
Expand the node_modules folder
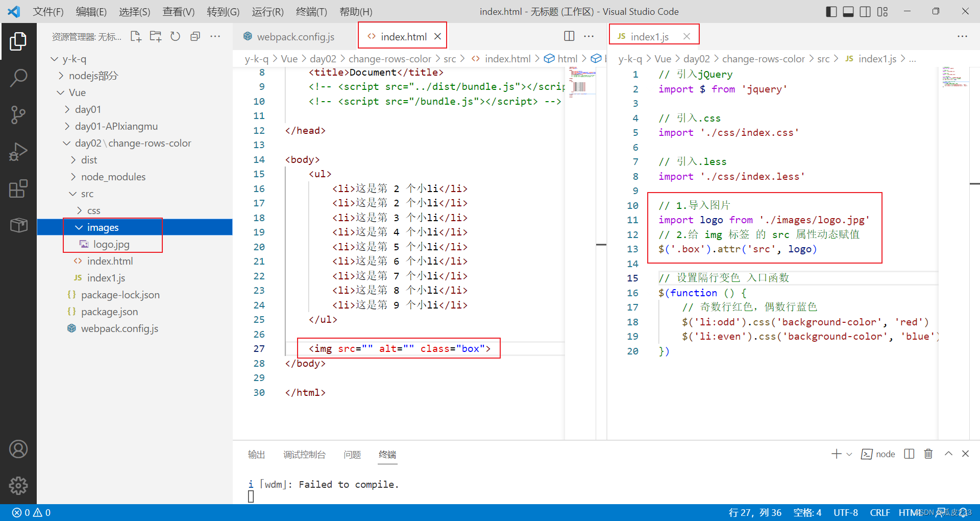[73, 177]
